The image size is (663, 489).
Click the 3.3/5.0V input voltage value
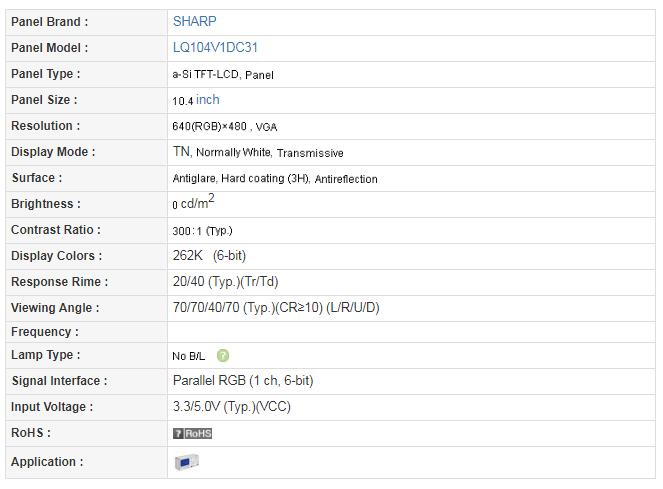pos(231,407)
